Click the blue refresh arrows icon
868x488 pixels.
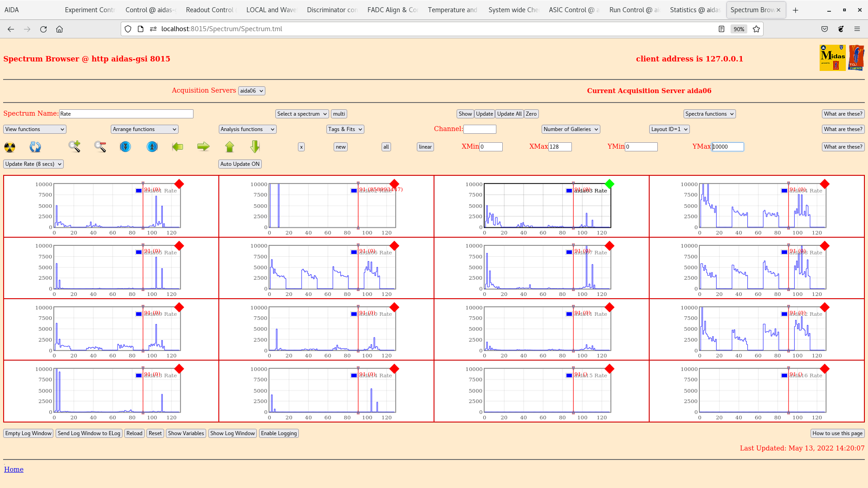(x=35, y=147)
